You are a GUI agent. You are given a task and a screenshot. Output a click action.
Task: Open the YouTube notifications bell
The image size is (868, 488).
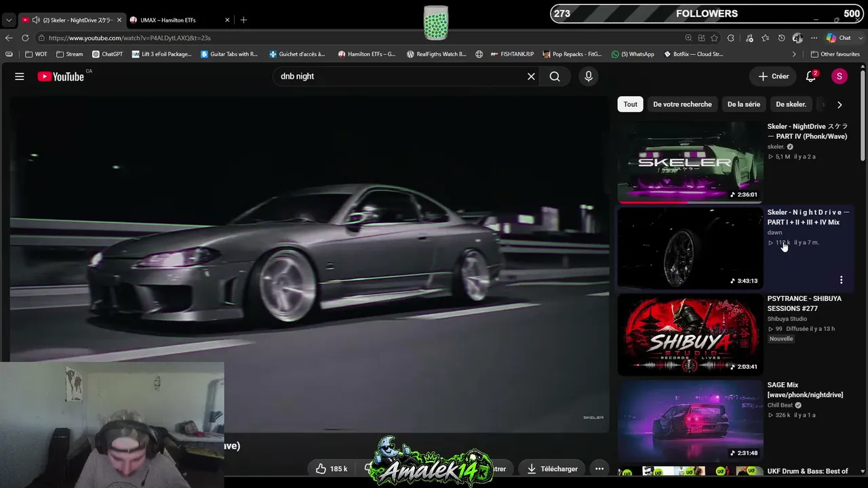[811, 77]
